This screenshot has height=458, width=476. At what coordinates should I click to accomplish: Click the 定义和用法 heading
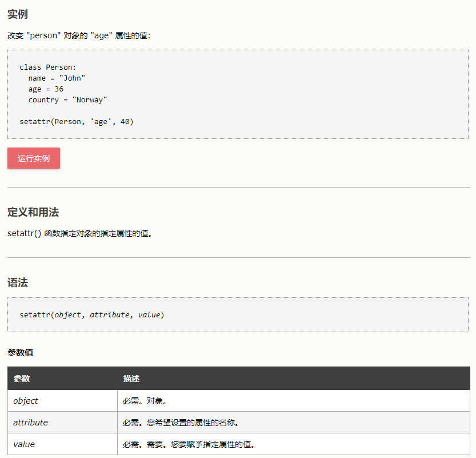click(x=33, y=212)
